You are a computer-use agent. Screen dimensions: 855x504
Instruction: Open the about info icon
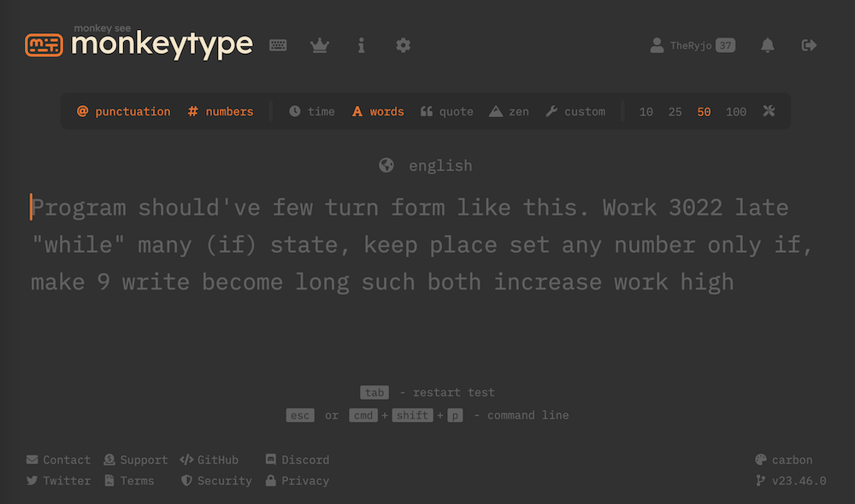[x=361, y=45]
